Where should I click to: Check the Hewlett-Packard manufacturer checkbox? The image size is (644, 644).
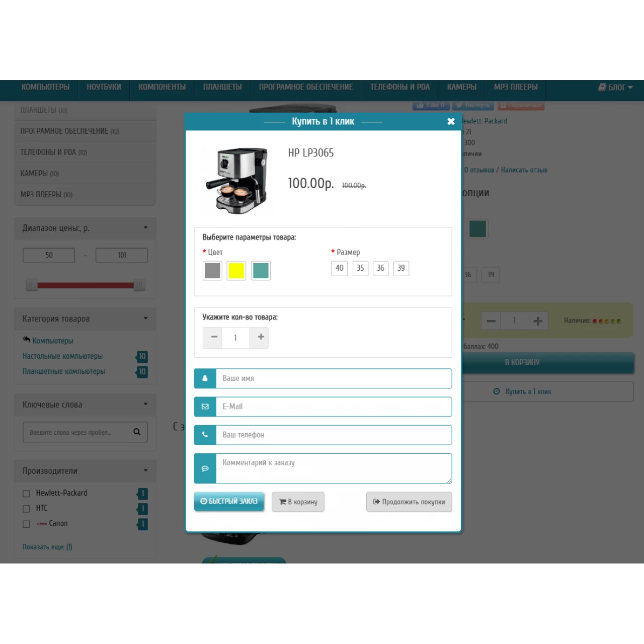click(27, 494)
